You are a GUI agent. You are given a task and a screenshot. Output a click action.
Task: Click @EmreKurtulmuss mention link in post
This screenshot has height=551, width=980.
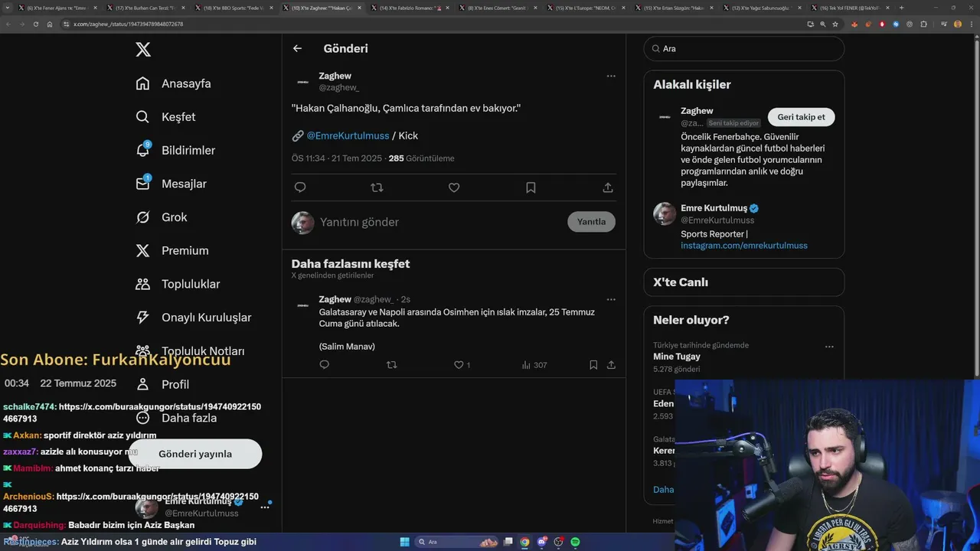[348, 135]
